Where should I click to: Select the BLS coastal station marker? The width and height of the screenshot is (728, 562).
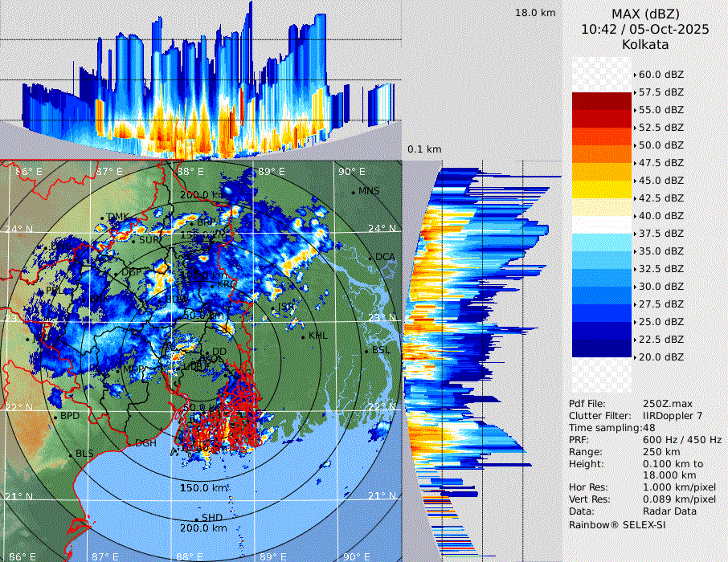(70, 455)
